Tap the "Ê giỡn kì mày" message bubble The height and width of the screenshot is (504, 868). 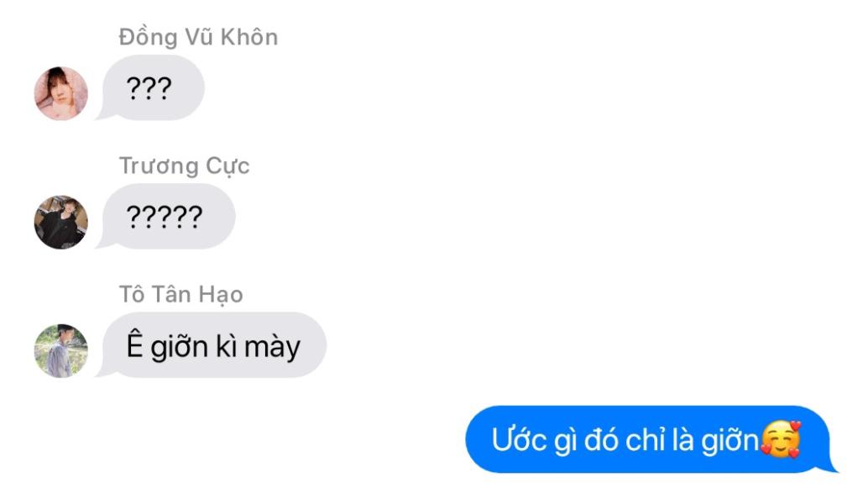click(x=211, y=345)
